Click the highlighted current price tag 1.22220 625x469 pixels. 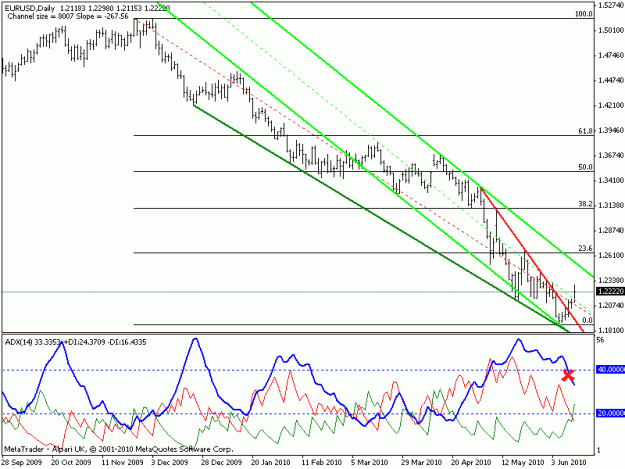pyautogui.click(x=610, y=291)
